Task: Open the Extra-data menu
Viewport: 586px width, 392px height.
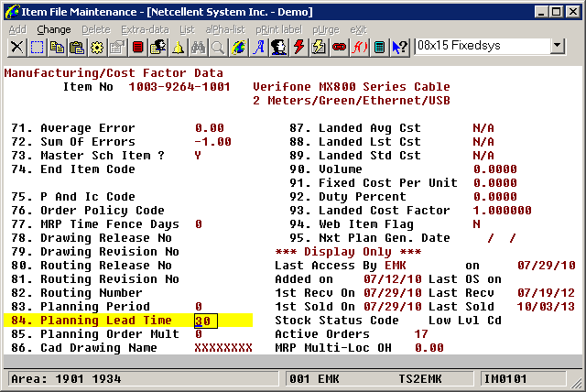Action: 145,29
